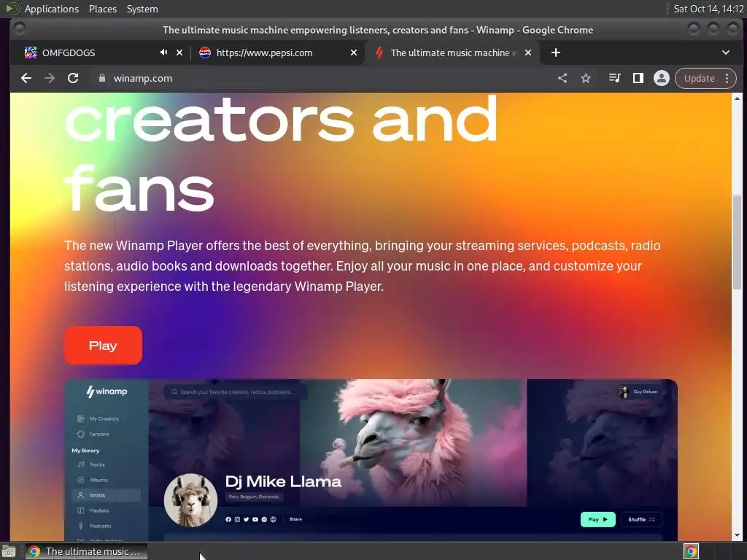747x560 pixels.
Task: Click the Spotify icon under Dj Mike Llama
Action: (264, 519)
